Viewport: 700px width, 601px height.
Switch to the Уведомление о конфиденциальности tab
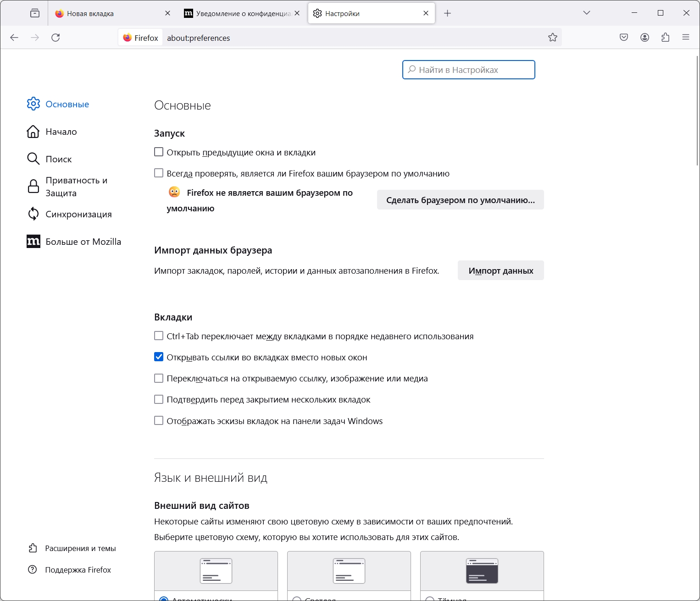click(242, 13)
